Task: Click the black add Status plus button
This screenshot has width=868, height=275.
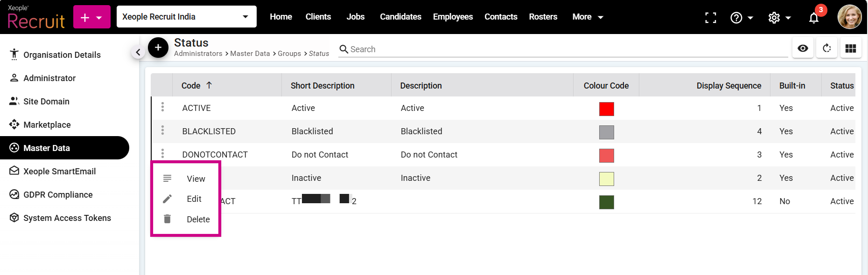Action: (x=158, y=48)
